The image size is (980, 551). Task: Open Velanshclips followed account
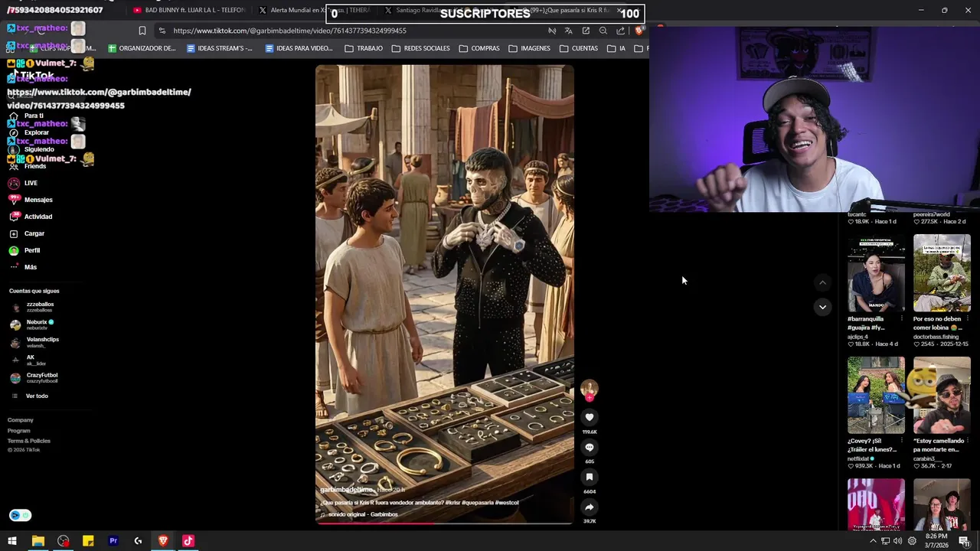click(34, 342)
